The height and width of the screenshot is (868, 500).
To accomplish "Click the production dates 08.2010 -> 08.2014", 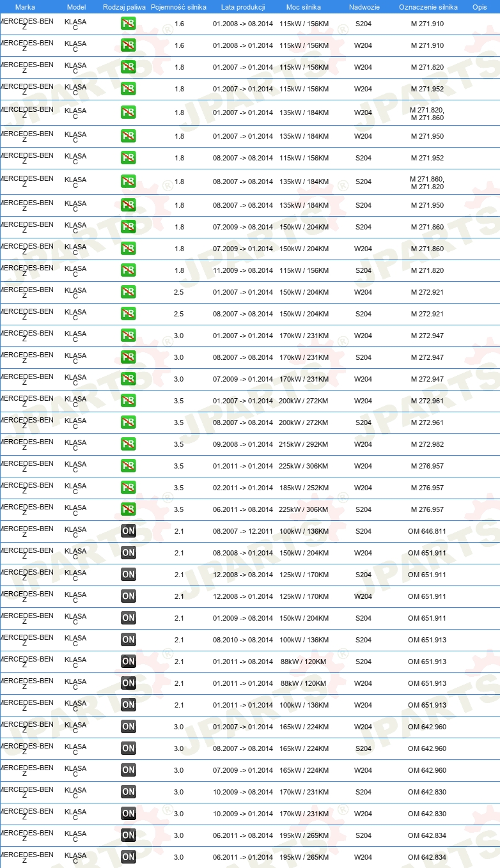I will [x=243, y=640].
